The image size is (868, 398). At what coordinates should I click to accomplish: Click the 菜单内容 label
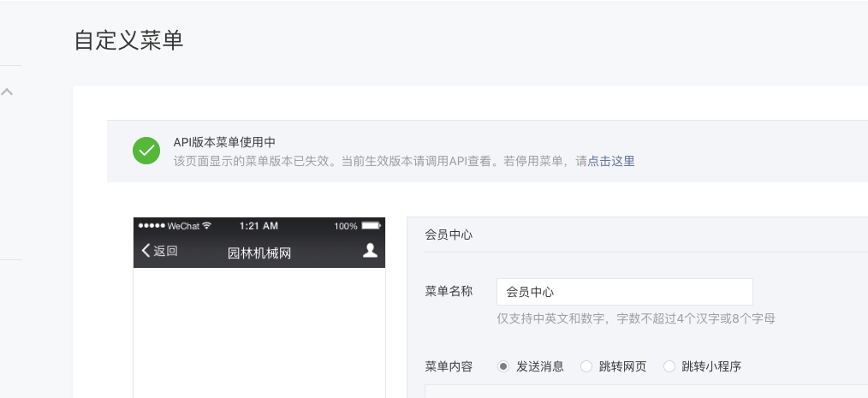click(x=449, y=366)
